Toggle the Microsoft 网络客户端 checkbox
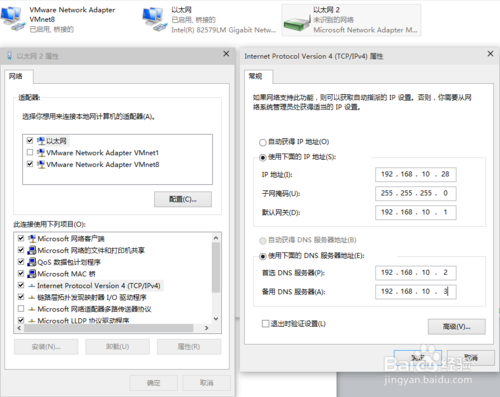 (x=21, y=238)
